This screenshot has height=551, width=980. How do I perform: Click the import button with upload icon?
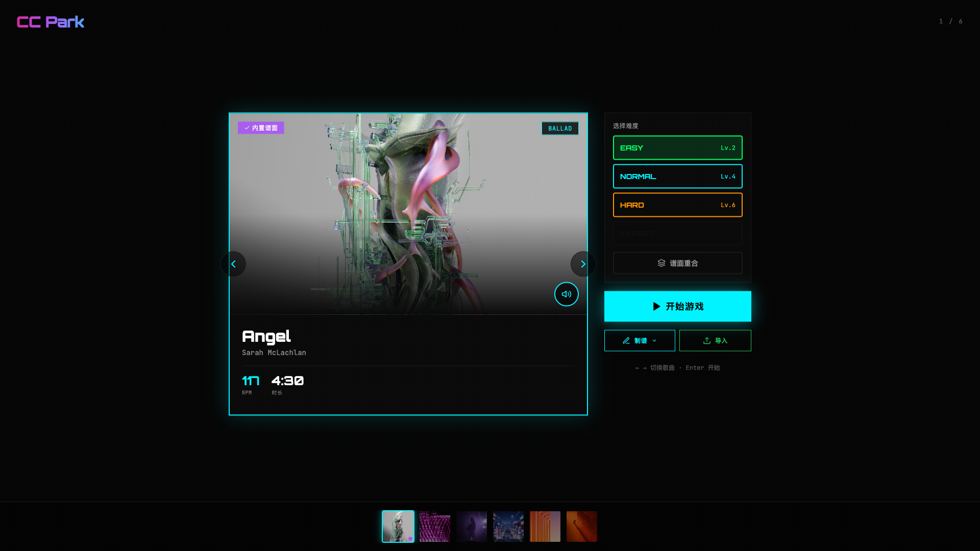click(x=715, y=341)
